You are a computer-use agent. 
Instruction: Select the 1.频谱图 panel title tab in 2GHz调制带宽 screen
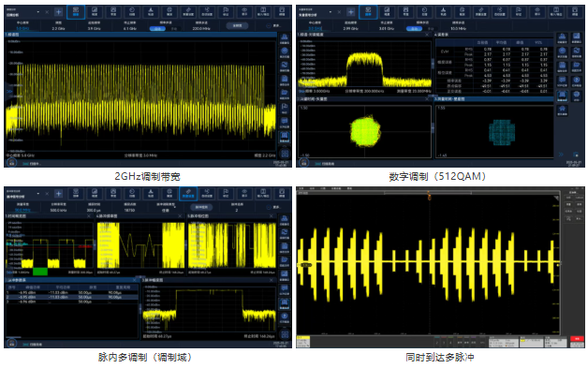click(12, 35)
